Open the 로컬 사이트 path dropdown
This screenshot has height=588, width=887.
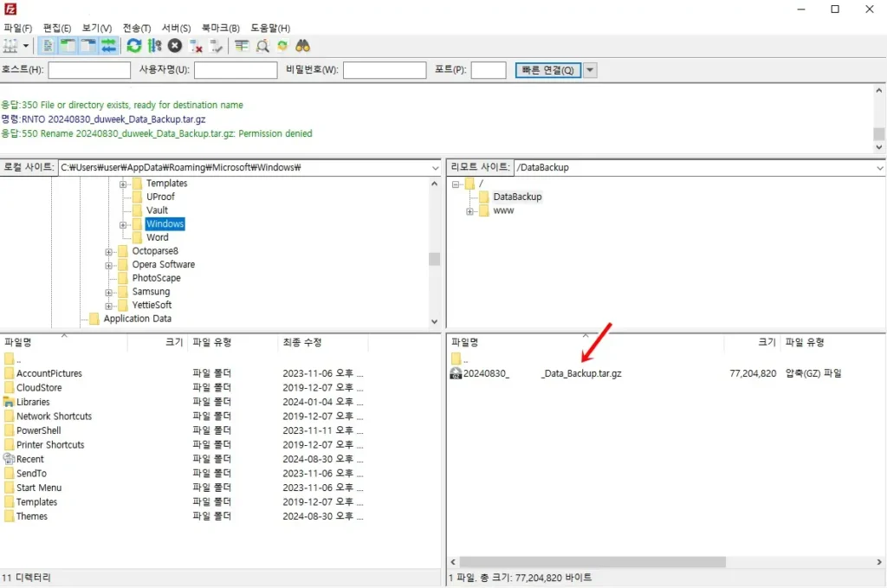[x=435, y=168]
